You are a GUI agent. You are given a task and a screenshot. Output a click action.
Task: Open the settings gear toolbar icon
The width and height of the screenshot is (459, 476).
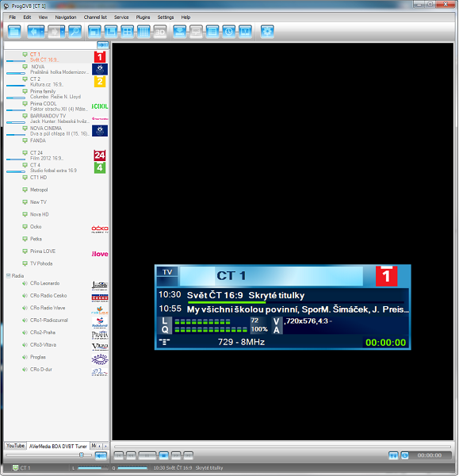(267, 31)
